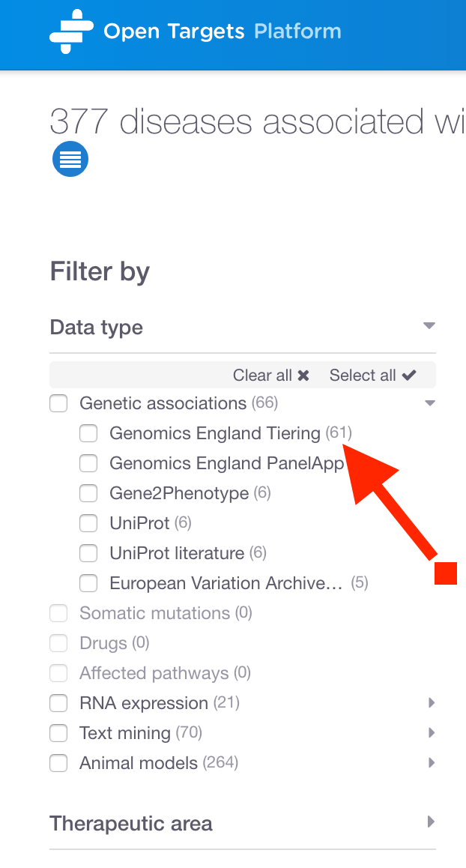Expand the RNA expression subcategories

(x=432, y=703)
